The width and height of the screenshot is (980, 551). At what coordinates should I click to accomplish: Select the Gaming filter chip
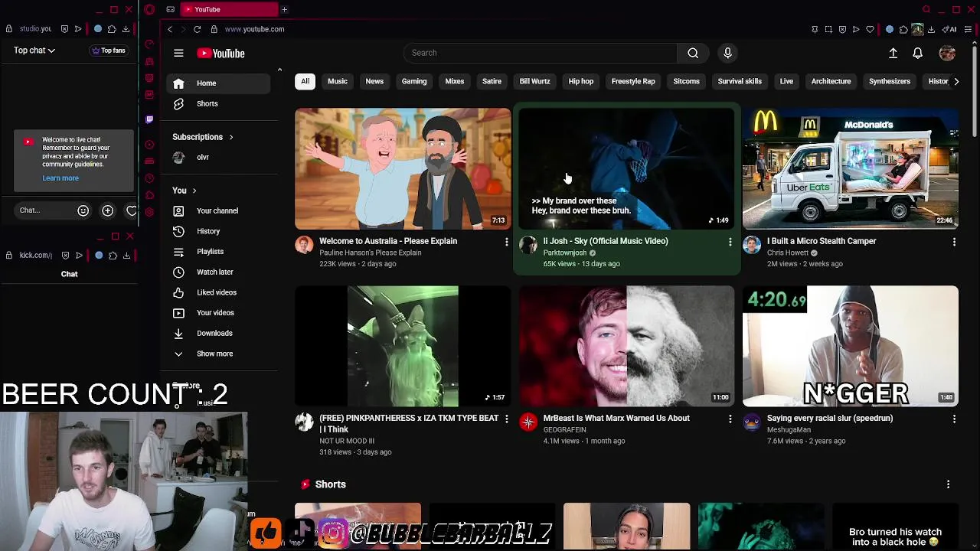pyautogui.click(x=414, y=81)
